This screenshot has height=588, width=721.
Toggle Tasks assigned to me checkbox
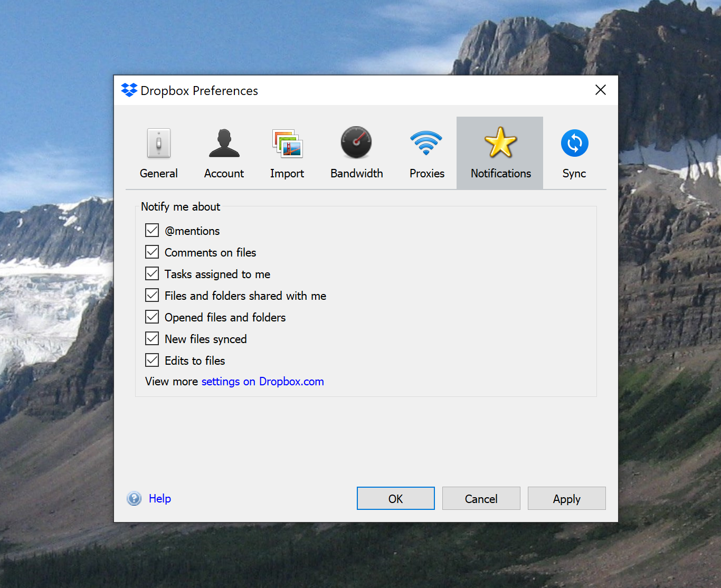coord(152,274)
